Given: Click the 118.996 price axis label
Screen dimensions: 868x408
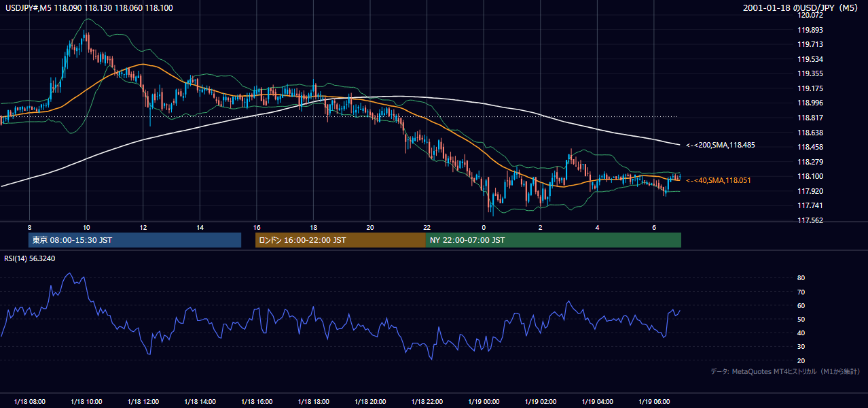Looking at the screenshot, I should coord(810,103).
